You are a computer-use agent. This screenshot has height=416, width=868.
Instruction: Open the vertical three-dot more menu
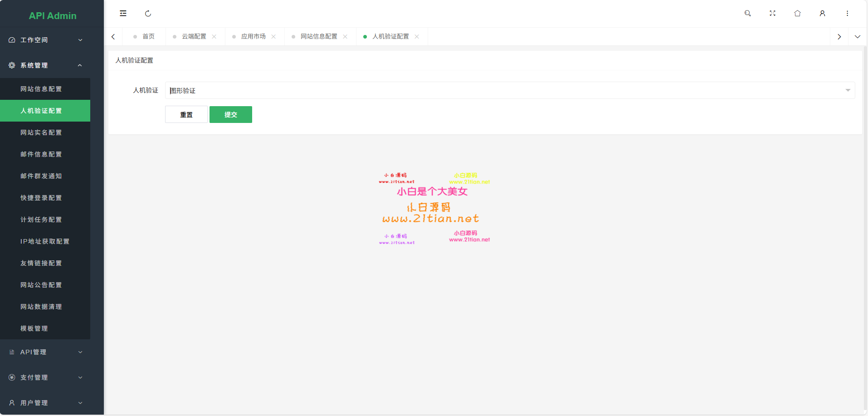847,14
